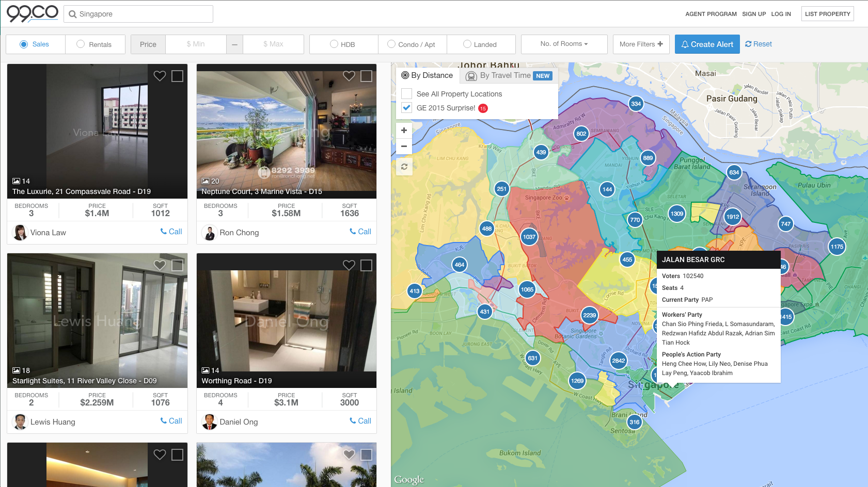Screen dimensions: 868x487
Task: Open the Sign Up link
Action: [754, 14]
